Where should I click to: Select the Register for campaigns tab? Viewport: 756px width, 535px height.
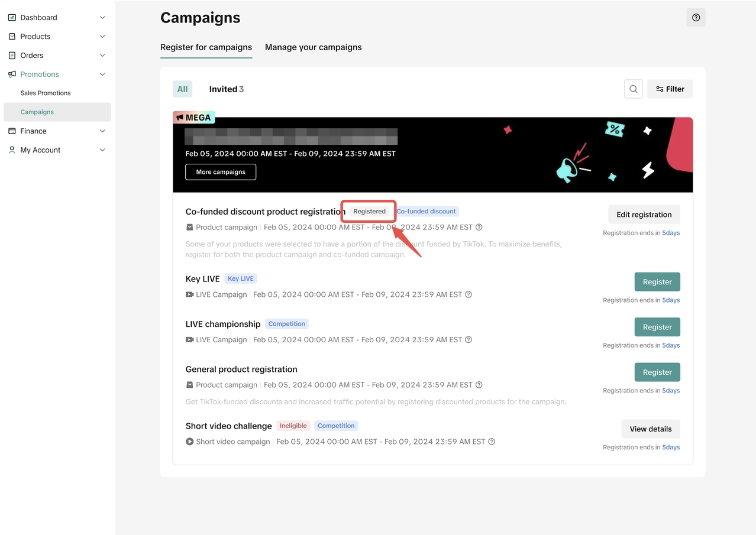206,47
